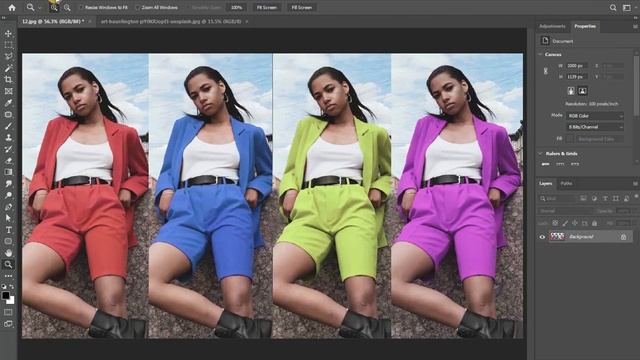Screen dimensions: 640x360
Task: Enable Resize Windows to Fit checkbox
Action: pos(81,7)
